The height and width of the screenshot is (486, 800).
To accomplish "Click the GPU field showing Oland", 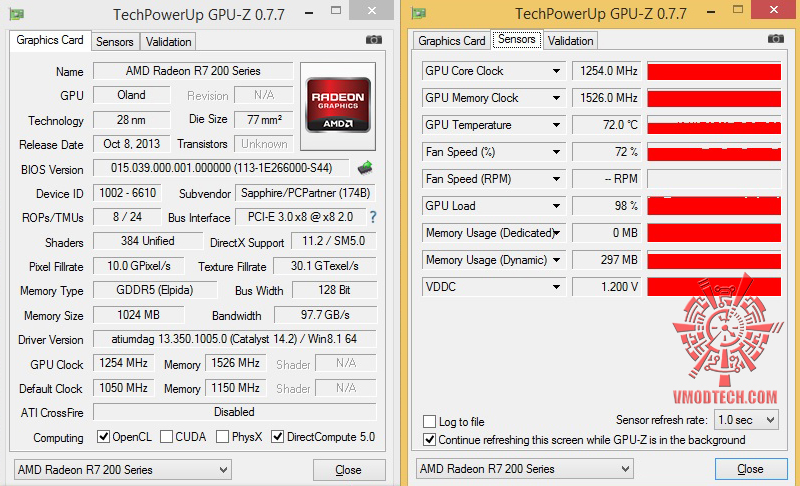I will (x=131, y=95).
